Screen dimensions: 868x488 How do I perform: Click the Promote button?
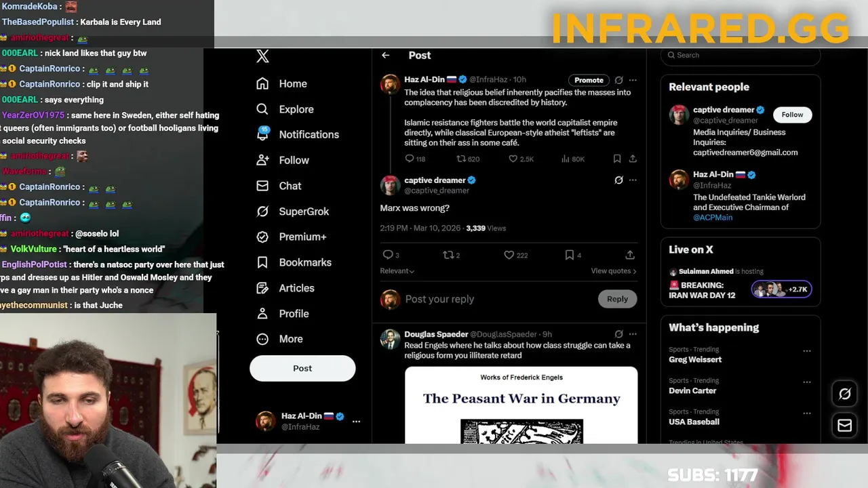[x=589, y=80]
